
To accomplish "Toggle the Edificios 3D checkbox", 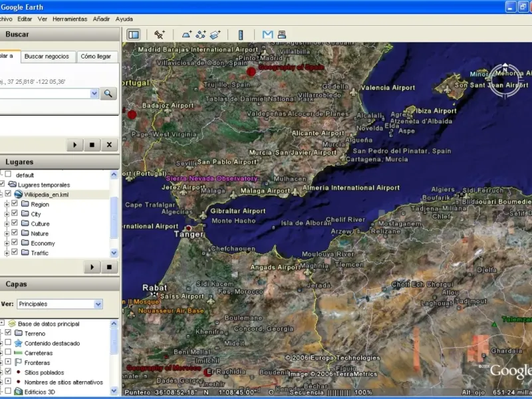I will [8, 392].
